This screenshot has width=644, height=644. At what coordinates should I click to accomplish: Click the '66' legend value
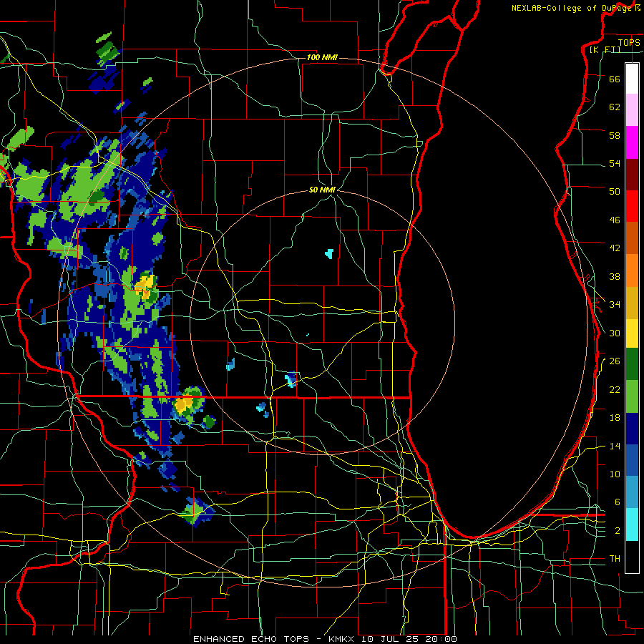[x=615, y=79]
